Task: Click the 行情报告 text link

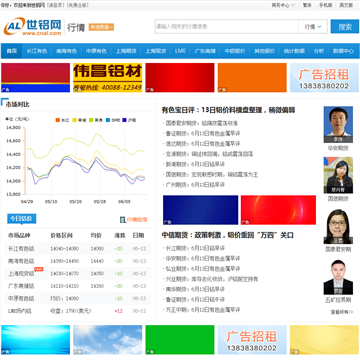Action: pos(137,220)
